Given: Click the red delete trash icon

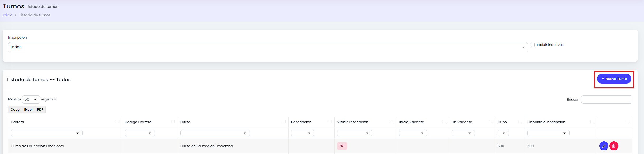Looking at the screenshot, I should (x=614, y=146).
